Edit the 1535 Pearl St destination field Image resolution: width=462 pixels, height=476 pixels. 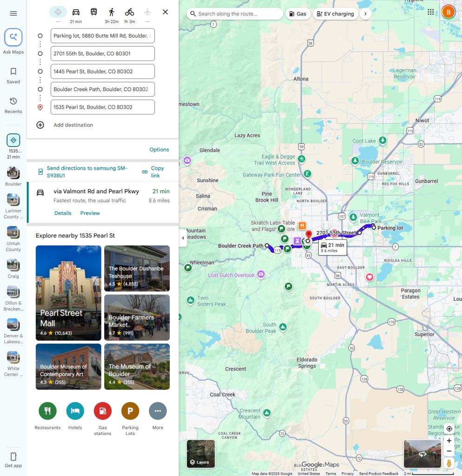pos(103,107)
